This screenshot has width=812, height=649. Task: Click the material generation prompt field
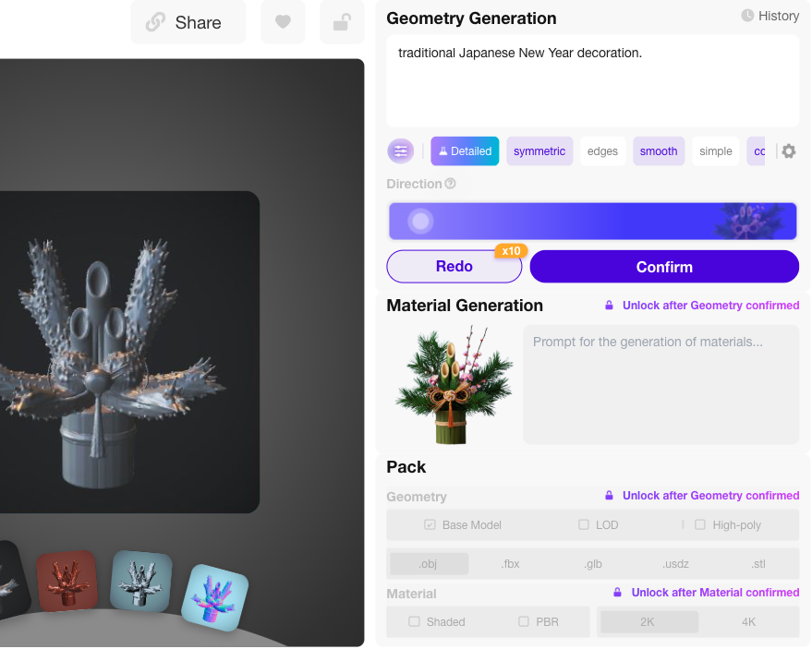[661, 385]
